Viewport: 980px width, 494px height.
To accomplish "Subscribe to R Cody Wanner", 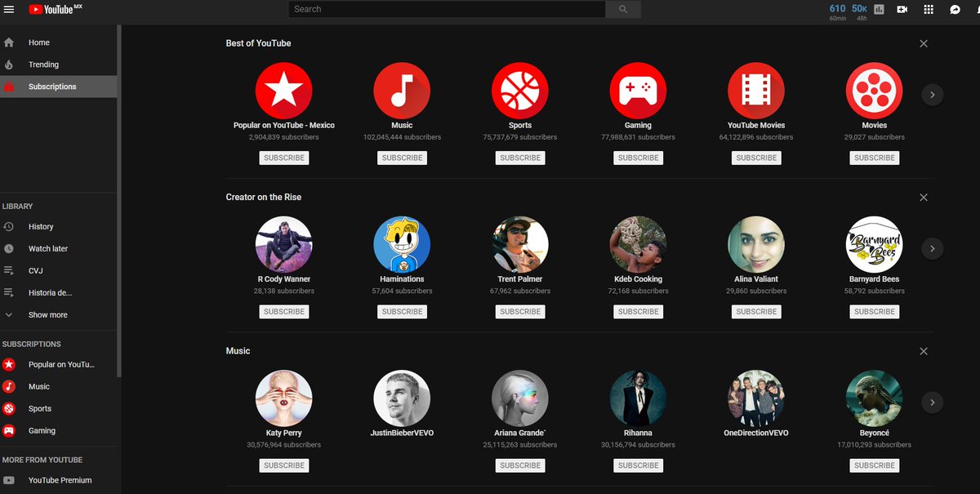I will pyautogui.click(x=284, y=311).
